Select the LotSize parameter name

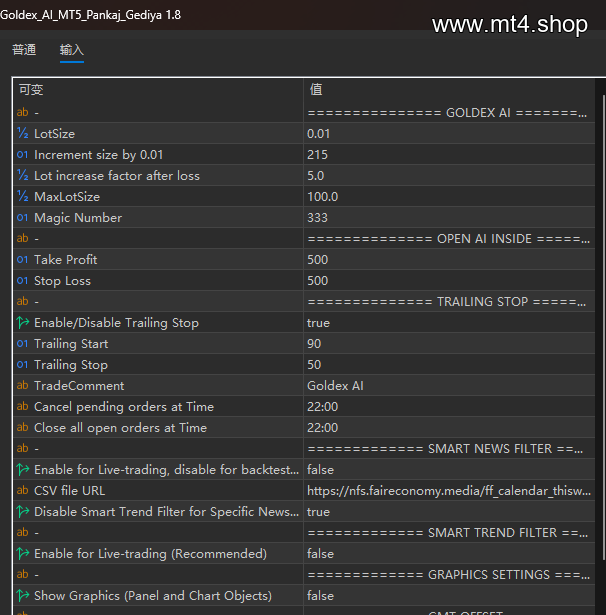pyautogui.click(x=55, y=134)
